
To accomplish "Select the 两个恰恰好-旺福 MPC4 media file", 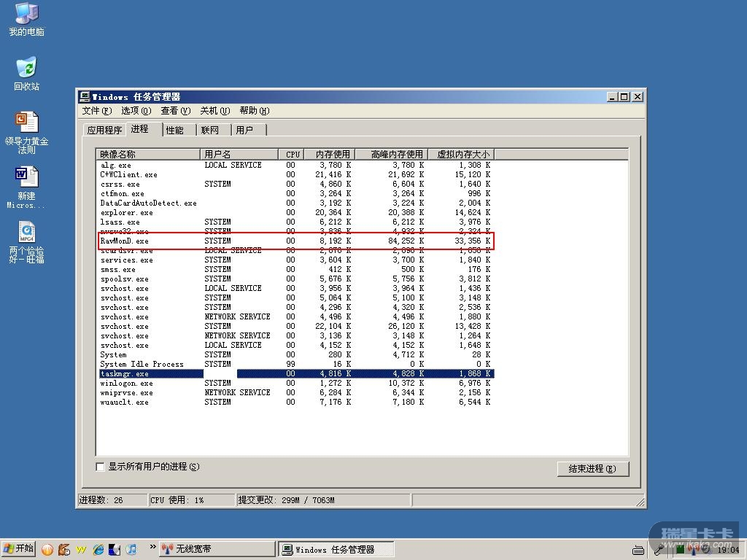I will 26,242.
